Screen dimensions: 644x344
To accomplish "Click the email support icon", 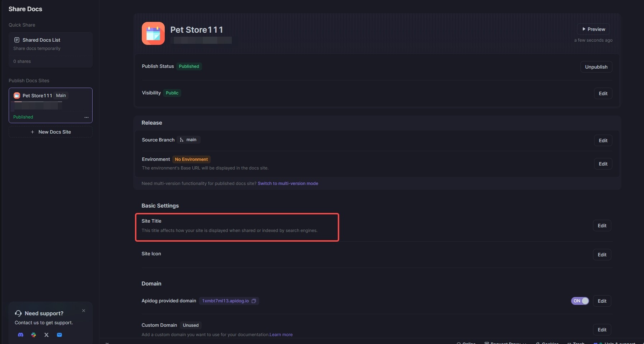I will [x=60, y=335].
